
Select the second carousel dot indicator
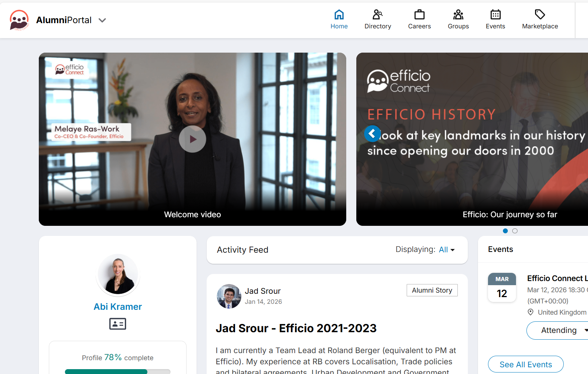pos(515,231)
